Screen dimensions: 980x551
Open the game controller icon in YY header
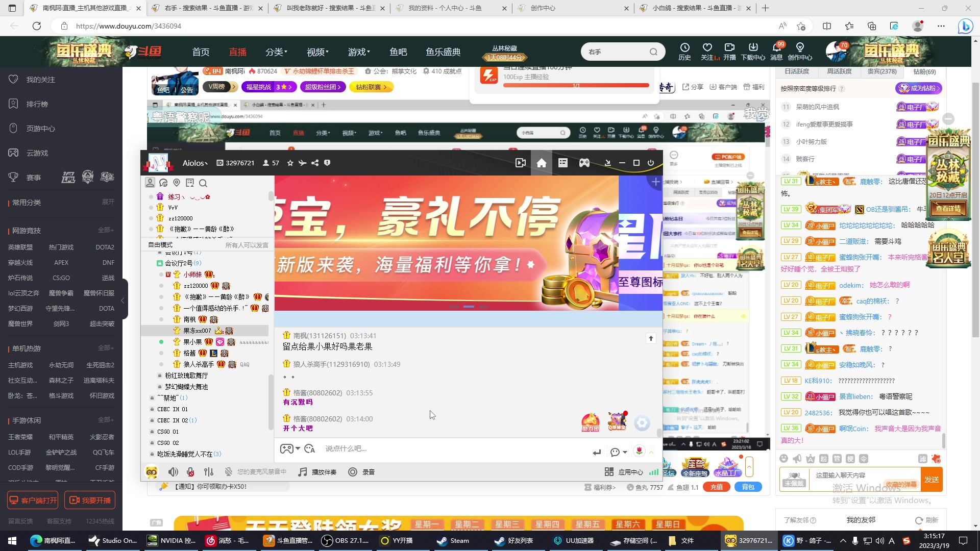point(584,163)
